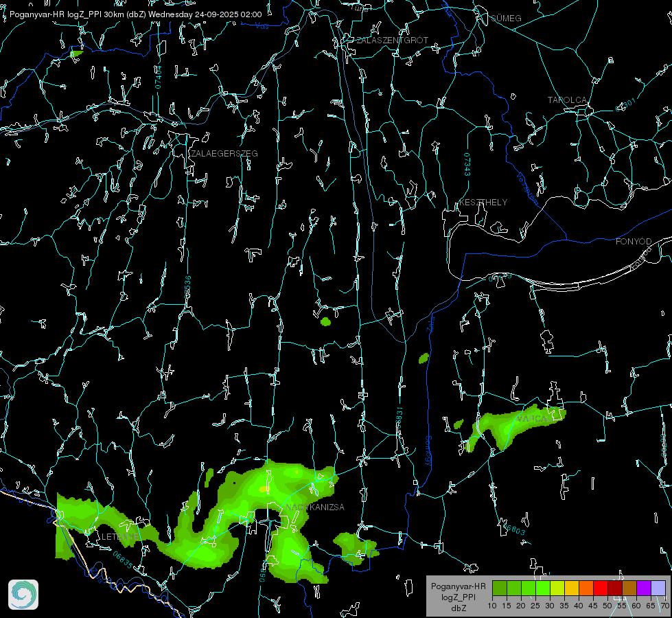Click road number 06835 label
The height and width of the screenshot is (618, 672).
point(123,560)
